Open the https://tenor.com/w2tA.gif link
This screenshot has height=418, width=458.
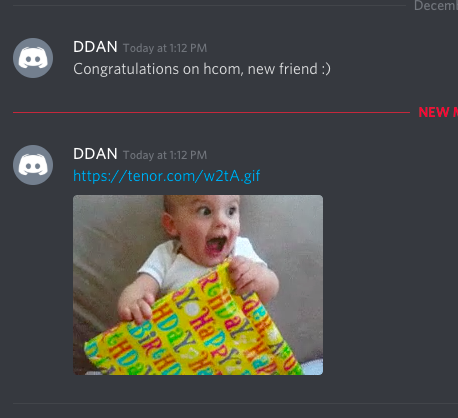point(166,176)
